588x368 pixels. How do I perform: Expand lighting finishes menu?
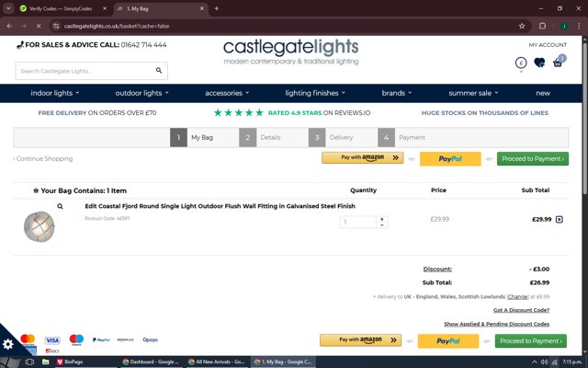(x=315, y=93)
